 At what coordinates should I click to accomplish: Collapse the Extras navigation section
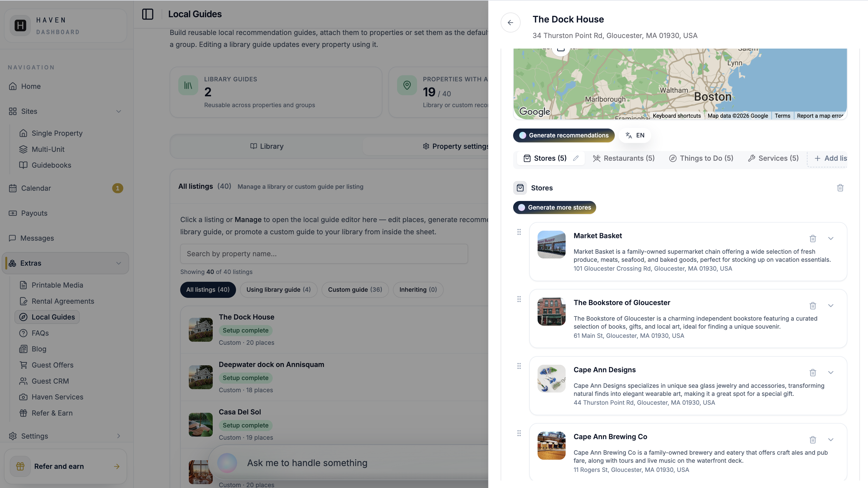tap(119, 263)
